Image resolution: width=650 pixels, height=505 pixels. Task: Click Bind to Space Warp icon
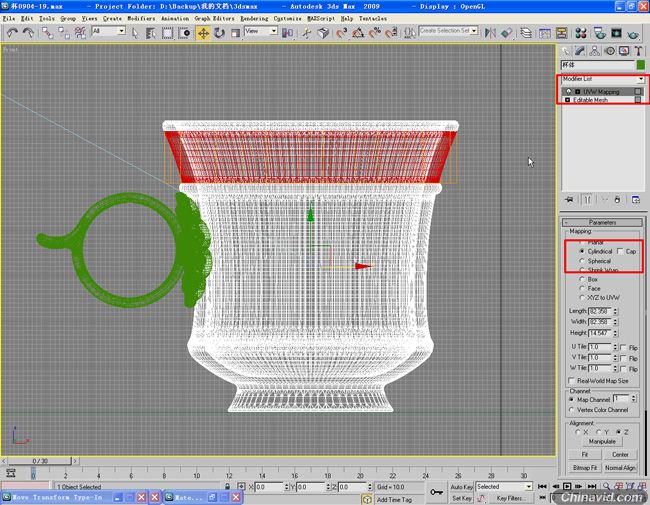click(80, 33)
